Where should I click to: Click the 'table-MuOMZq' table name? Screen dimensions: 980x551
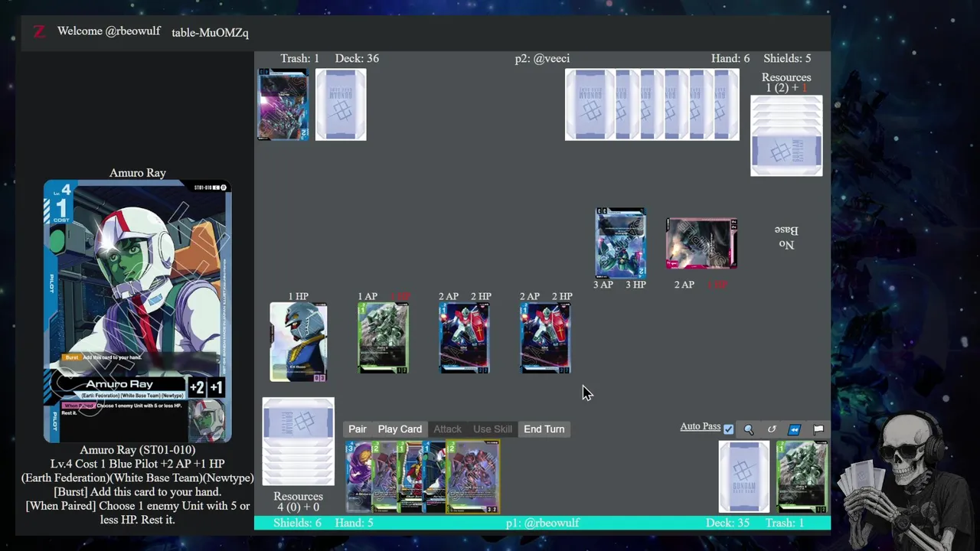pyautogui.click(x=210, y=32)
